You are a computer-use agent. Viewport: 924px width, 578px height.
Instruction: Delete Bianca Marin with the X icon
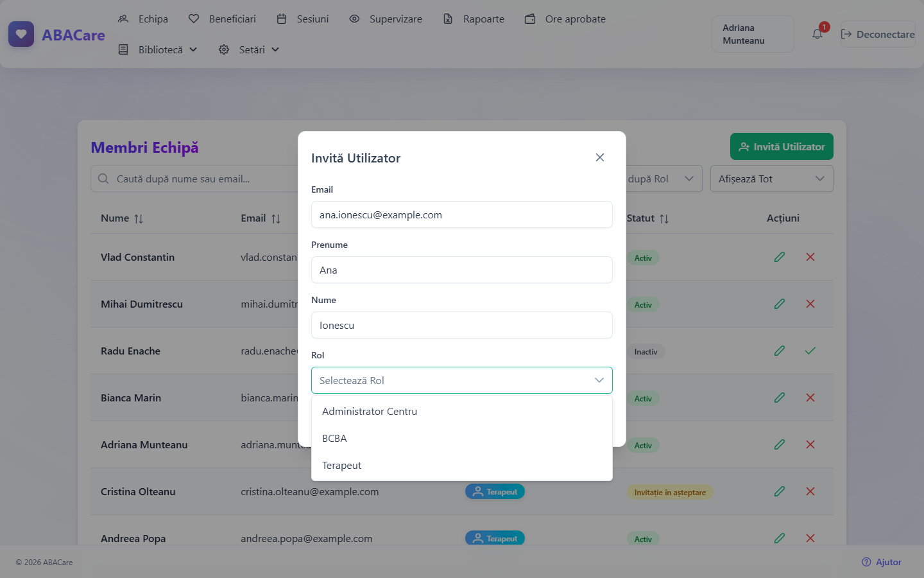[x=810, y=398]
